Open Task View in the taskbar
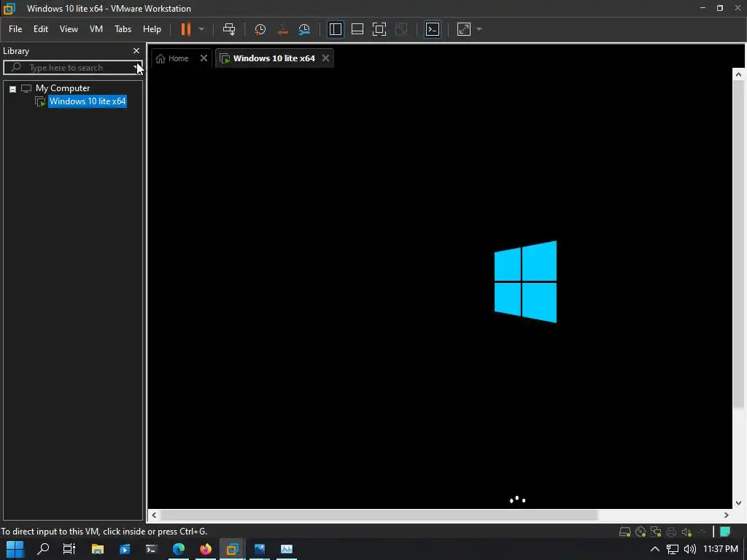 pos(69,549)
